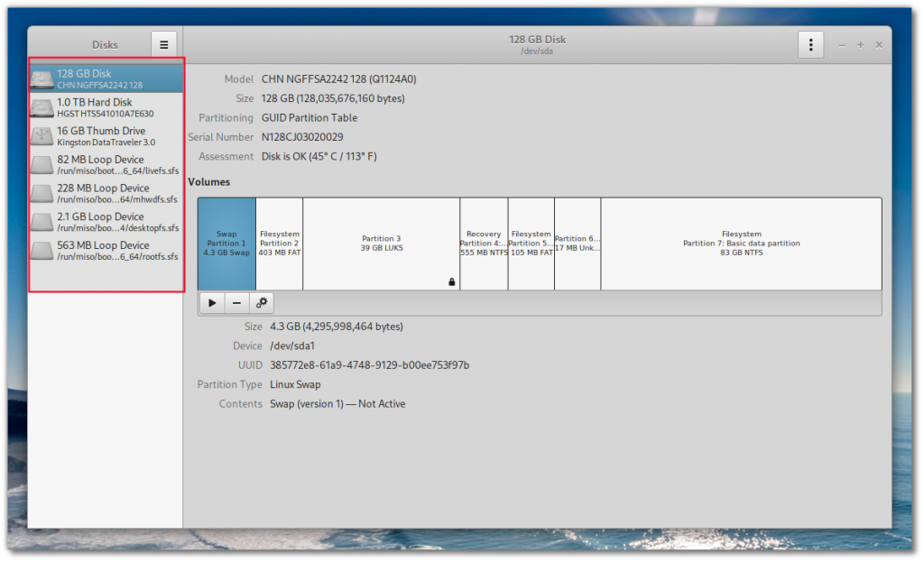The image size is (924, 562).
Task: Delete selected partition using minus button
Action: pyautogui.click(x=236, y=303)
